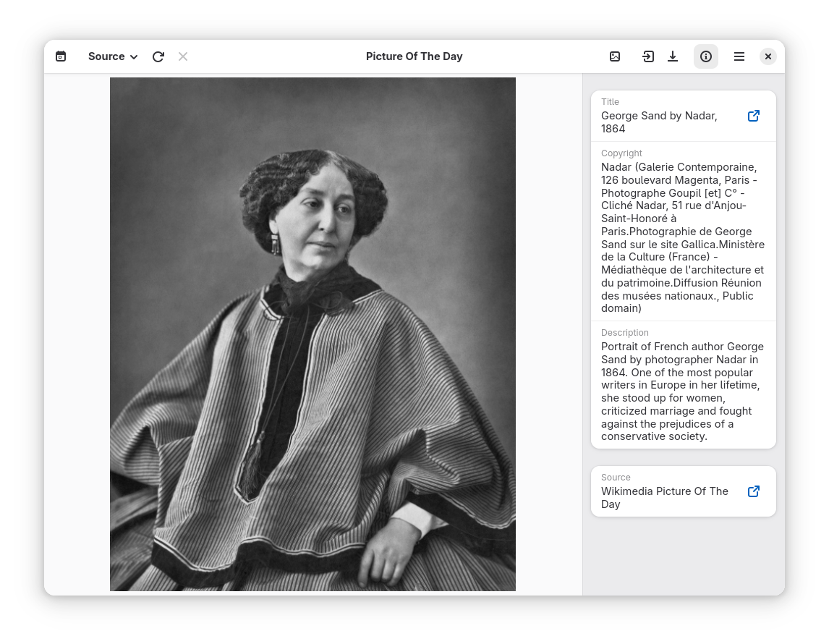The height and width of the screenshot is (644, 829).
Task: Close the Picture Of The Day window
Action: [x=768, y=56]
